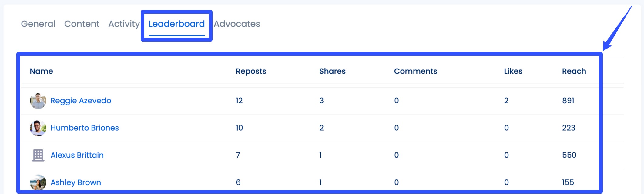Image resolution: width=644 pixels, height=194 pixels.
Task: Click the Ashley Brown name link
Action: click(76, 182)
